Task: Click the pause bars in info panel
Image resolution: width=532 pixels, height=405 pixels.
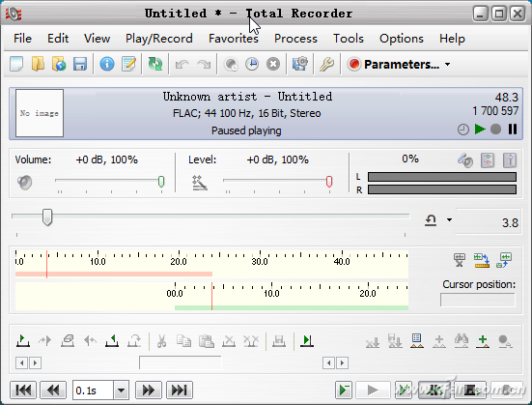Action: click(513, 130)
